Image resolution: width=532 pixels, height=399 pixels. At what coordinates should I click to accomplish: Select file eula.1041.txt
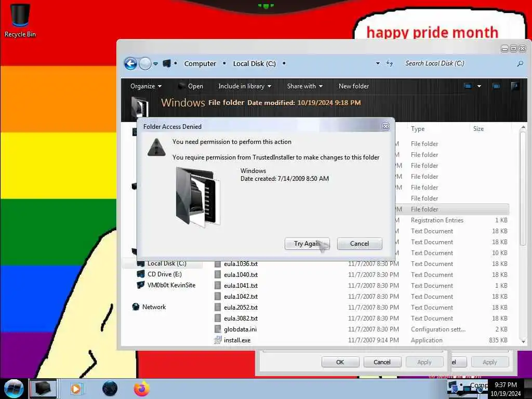point(241,286)
